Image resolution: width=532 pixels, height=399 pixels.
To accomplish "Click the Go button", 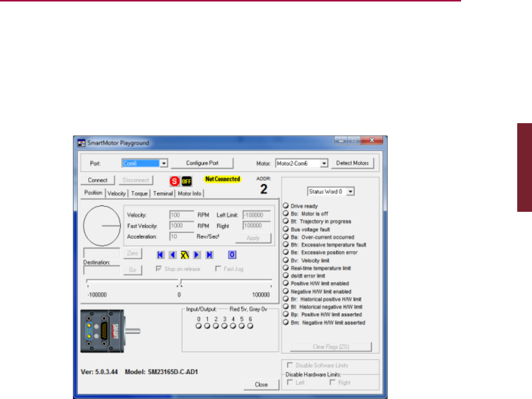I will coord(133,270).
